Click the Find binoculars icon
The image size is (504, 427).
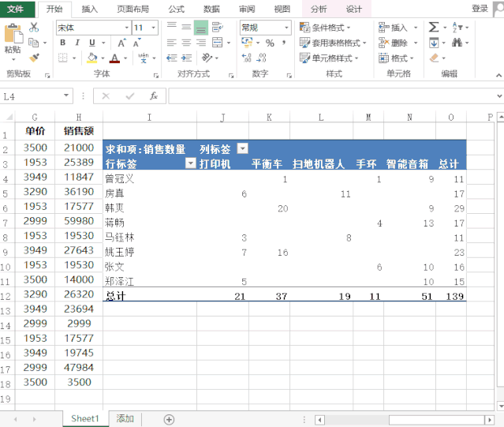click(x=457, y=43)
